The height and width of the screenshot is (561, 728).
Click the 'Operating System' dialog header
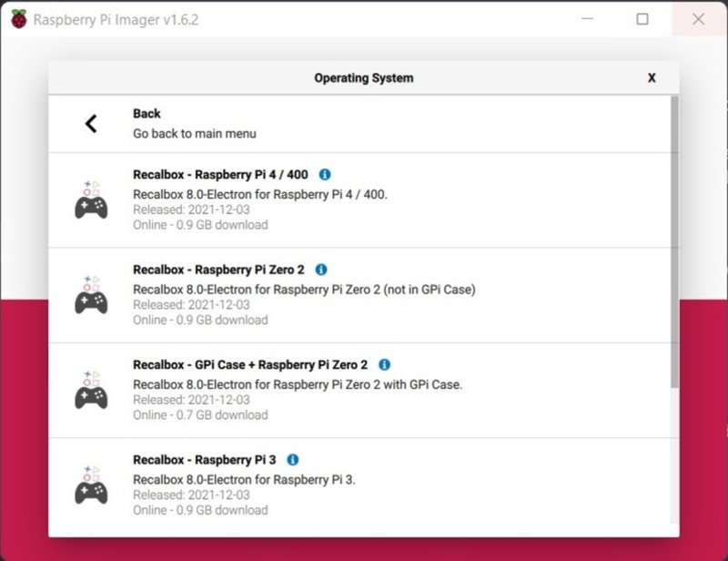click(x=363, y=78)
